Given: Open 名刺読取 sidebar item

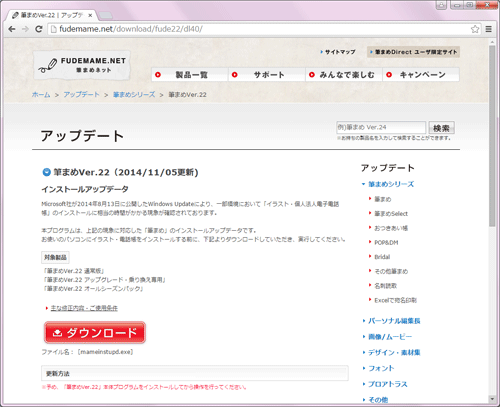Looking at the screenshot, I should click(386, 286).
